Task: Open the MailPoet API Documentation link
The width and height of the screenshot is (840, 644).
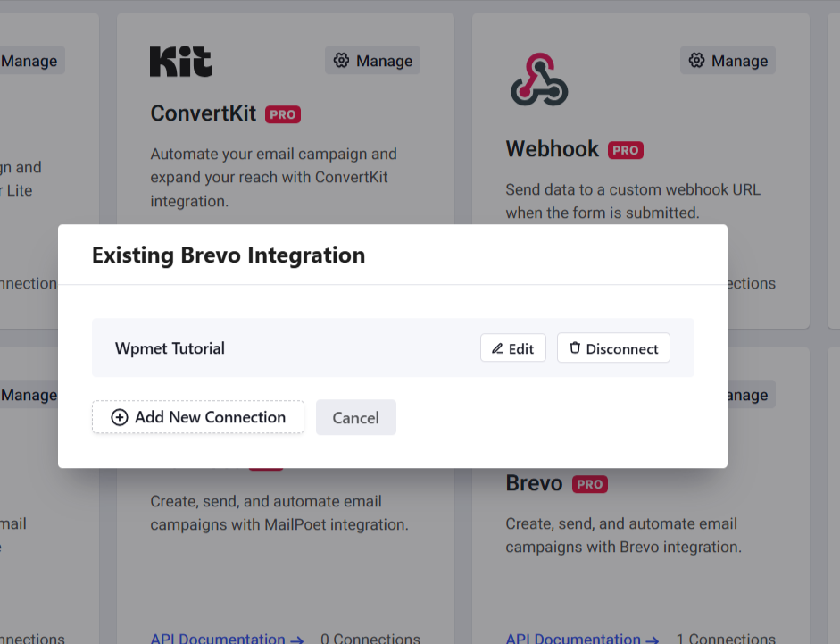Action: pyautogui.click(x=218, y=638)
